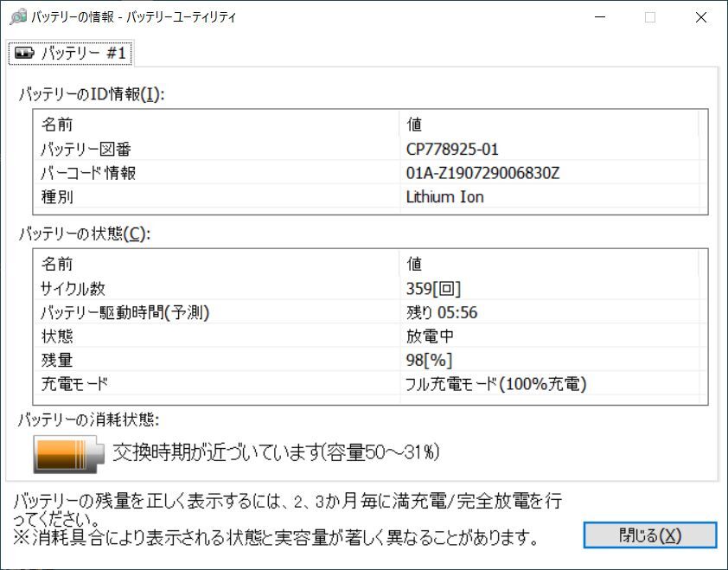Image resolution: width=728 pixels, height=570 pixels.
Task: Select the cycle count value 359[回]
Action: [434, 289]
